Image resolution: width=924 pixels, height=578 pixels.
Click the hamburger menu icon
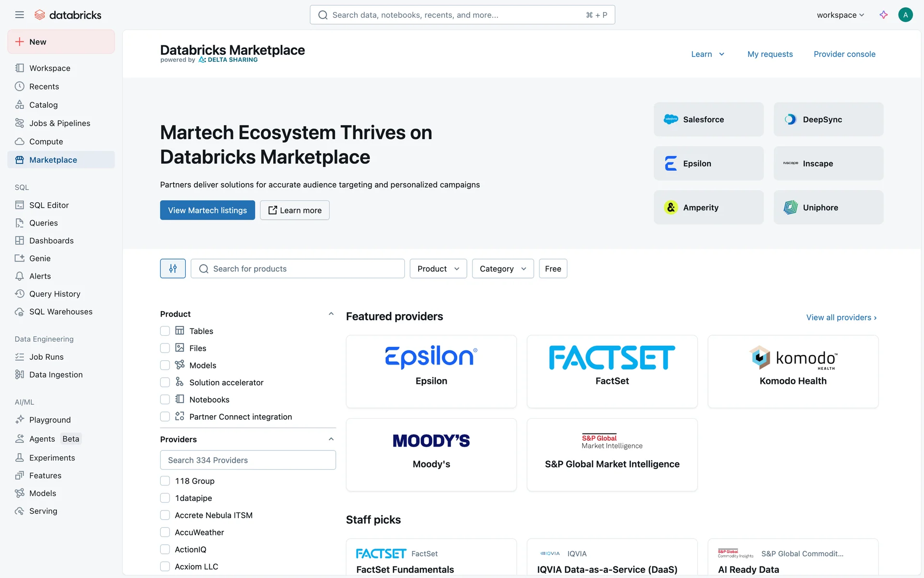19,15
